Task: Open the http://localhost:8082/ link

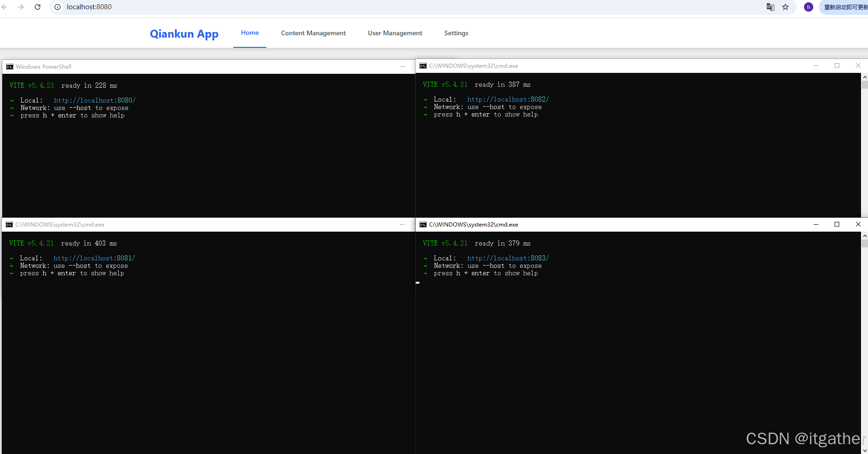Action: (x=508, y=99)
